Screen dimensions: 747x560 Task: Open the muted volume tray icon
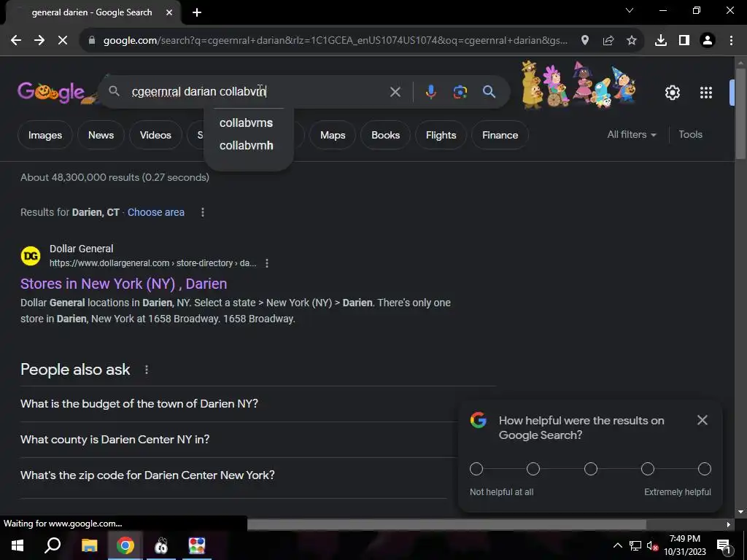point(652,545)
